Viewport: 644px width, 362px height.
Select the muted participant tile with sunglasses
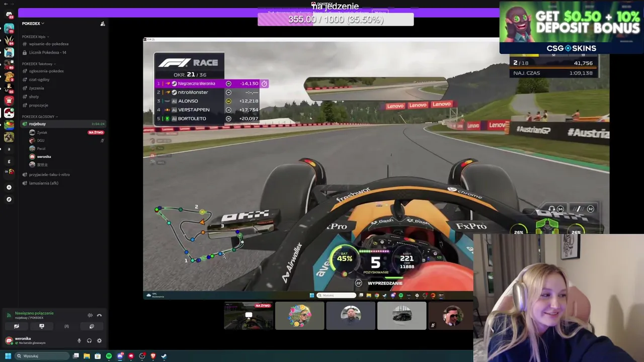click(451, 316)
